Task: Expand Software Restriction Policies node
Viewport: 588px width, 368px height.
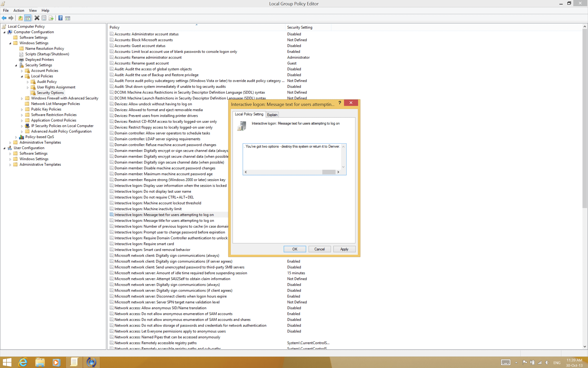Action: coord(22,115)
